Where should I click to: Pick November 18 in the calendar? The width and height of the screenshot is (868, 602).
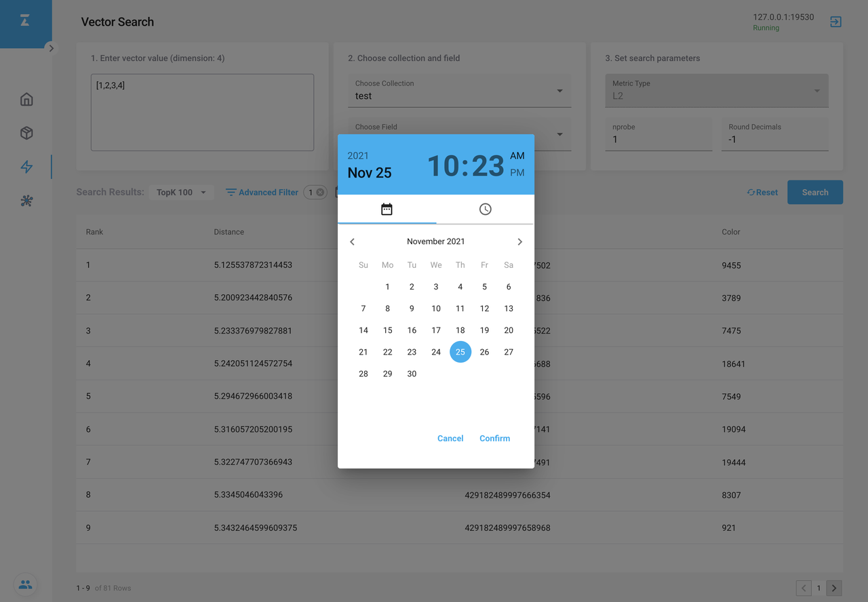pos(460,330)
